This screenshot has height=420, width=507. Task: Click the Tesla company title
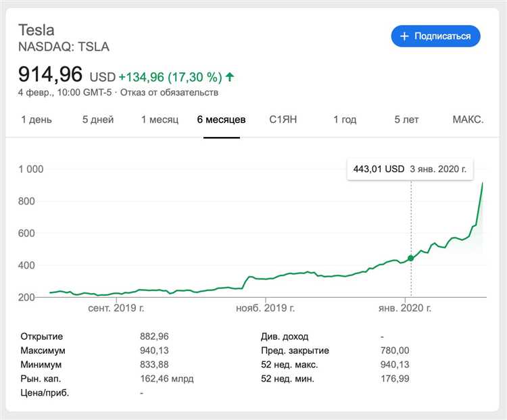point(37,30)
